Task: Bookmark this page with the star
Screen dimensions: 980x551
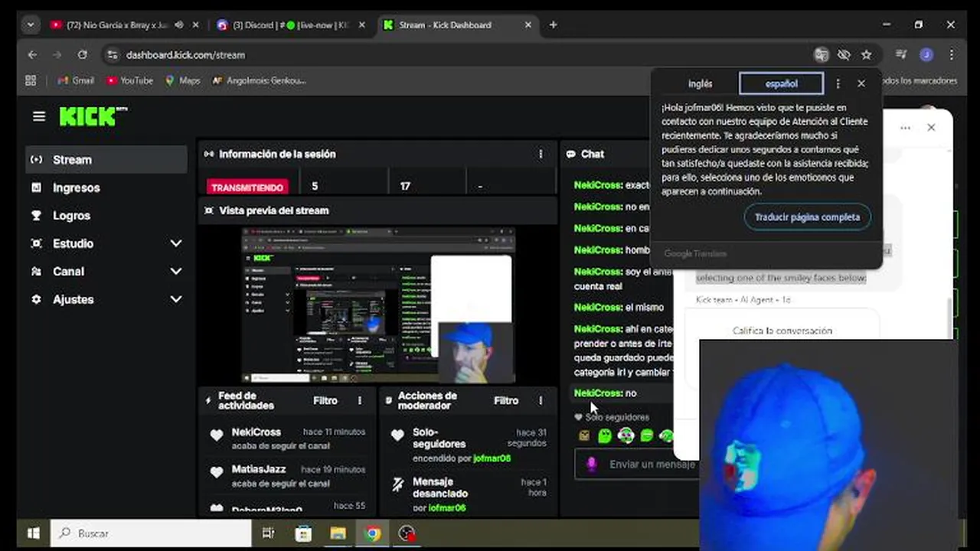Action: (866, 55)
